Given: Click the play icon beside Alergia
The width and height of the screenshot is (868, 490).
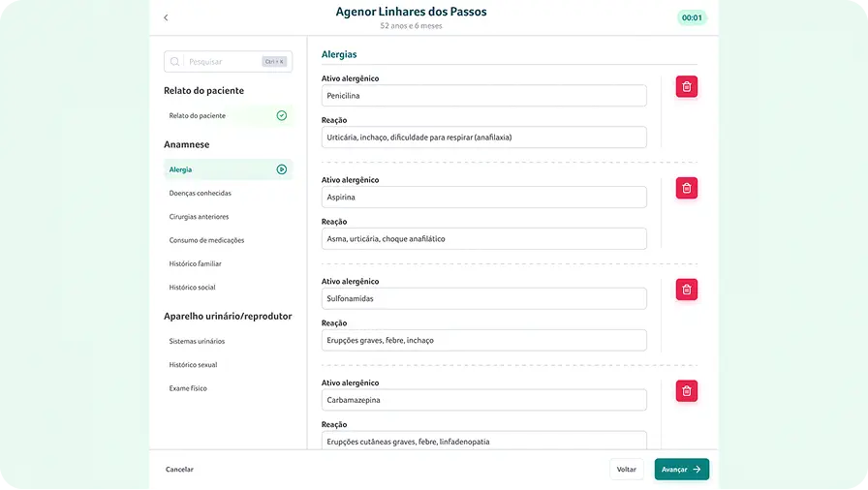Looking at the screenshot, I should tap(282, 169).
